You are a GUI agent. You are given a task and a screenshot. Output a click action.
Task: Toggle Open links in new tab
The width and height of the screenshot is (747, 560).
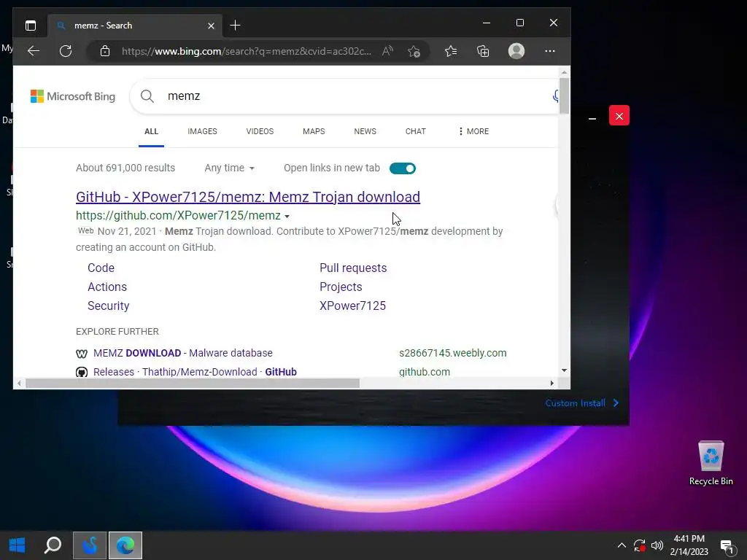click(403, 168)
